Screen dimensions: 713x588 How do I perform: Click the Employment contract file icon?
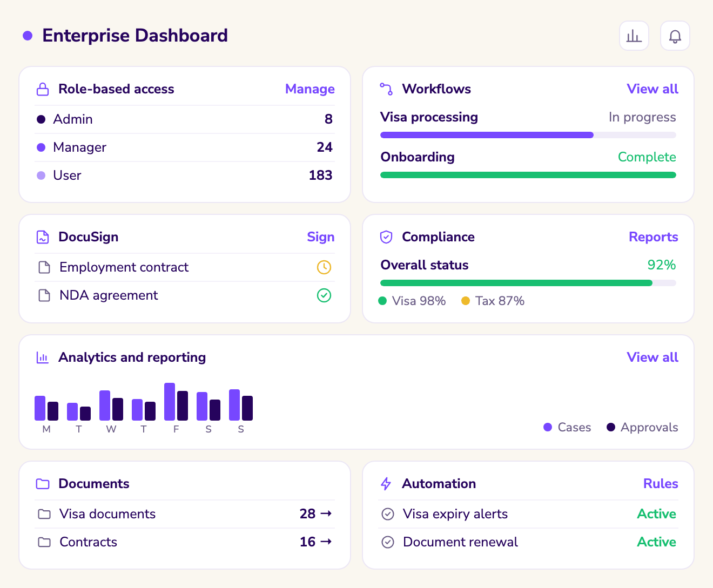(x=44, y=267)
